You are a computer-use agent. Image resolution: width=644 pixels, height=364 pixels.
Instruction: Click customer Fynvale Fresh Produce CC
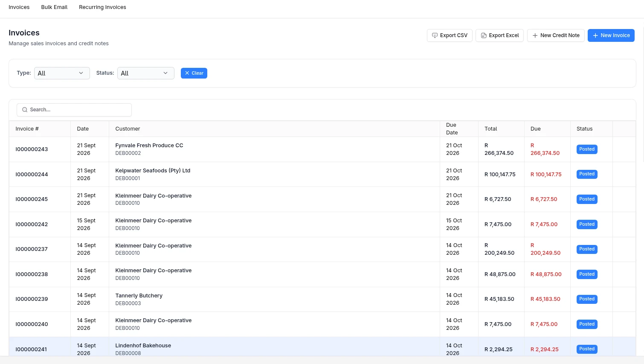click(x=149, y=146)
